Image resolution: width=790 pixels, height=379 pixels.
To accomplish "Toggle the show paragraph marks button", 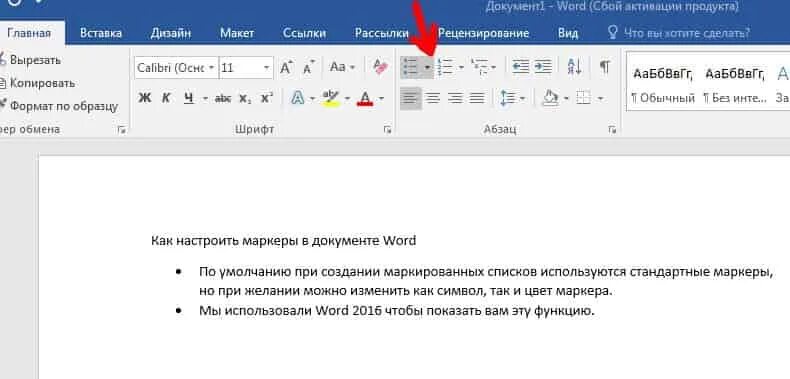I will pyautogui.click(x=605, y=67).
